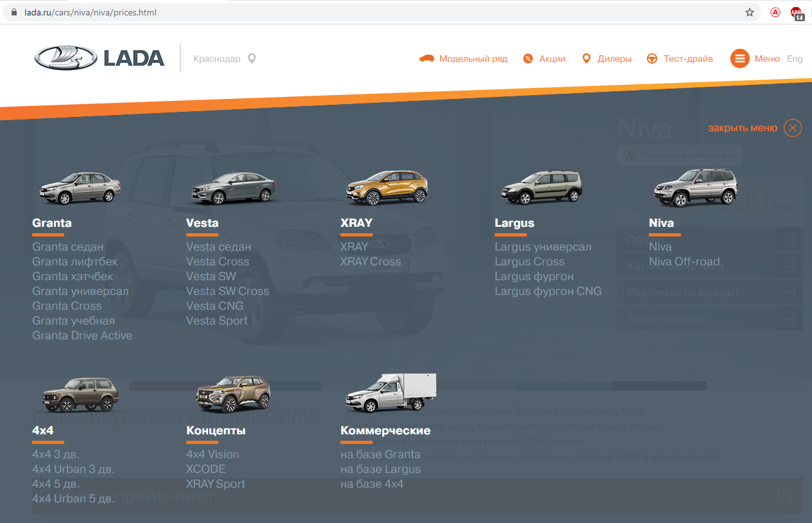Choose Vesta Sport from the list
The height and width of the screenshot is (523, 812).
click(217, 321)
